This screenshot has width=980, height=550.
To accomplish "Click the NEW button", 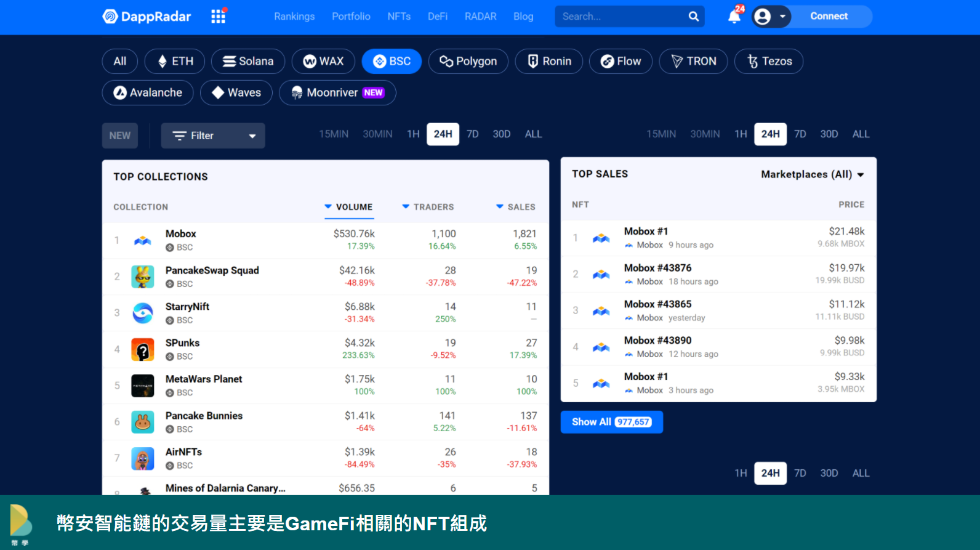I will coord(120,135).
